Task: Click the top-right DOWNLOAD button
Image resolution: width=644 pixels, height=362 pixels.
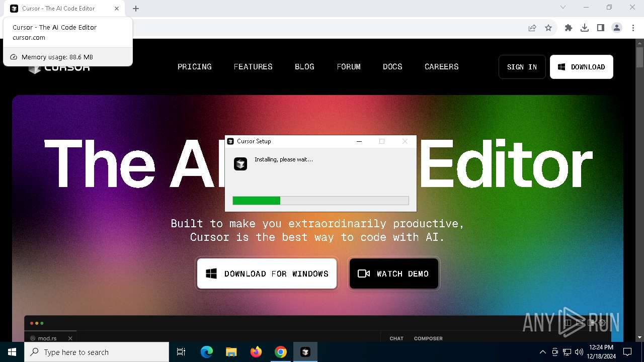Action: point(582,67)
